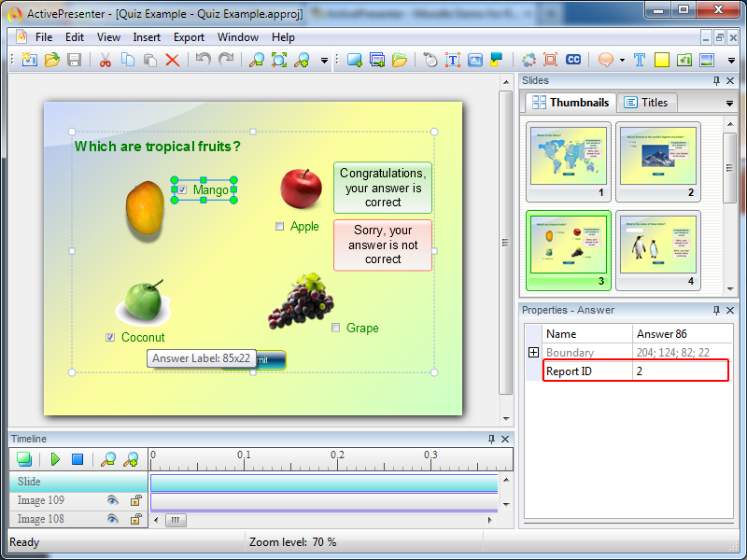This screenshot has height=560, width=747.
Task: Zoom in using the magnifier toolbar icon
Action: (x=303, y=60)
